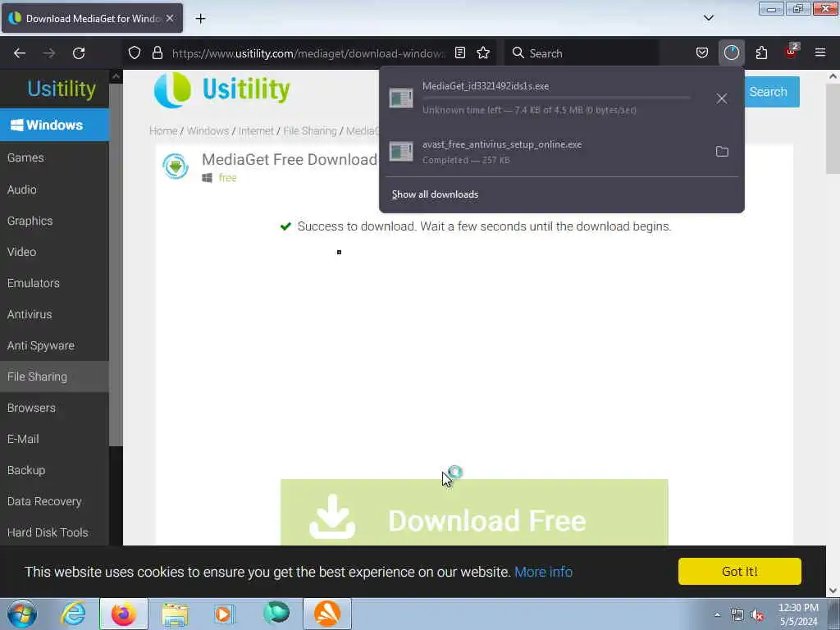Click the Download Free button

click(474, 513)
